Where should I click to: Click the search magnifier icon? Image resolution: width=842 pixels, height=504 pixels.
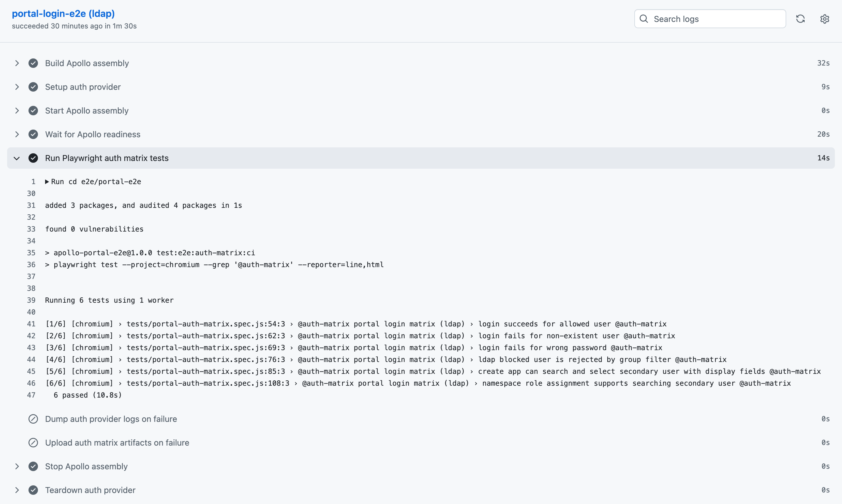(x=644, y=19)
